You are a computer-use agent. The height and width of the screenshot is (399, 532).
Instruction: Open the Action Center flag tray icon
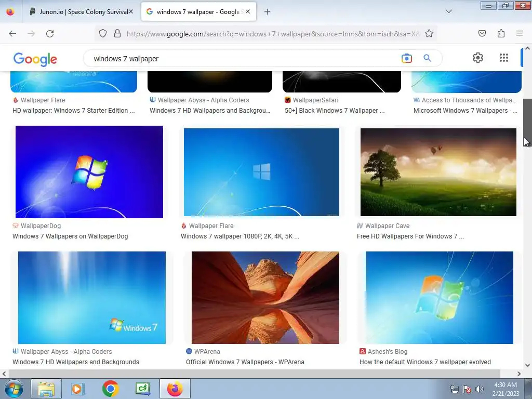(x=467, y=389)
